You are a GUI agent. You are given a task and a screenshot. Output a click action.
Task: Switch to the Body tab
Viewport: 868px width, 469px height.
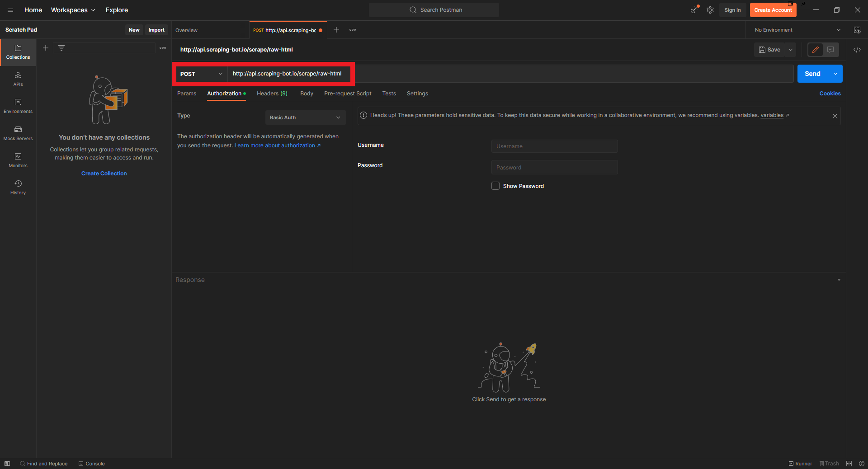click(x=307, y=94)
